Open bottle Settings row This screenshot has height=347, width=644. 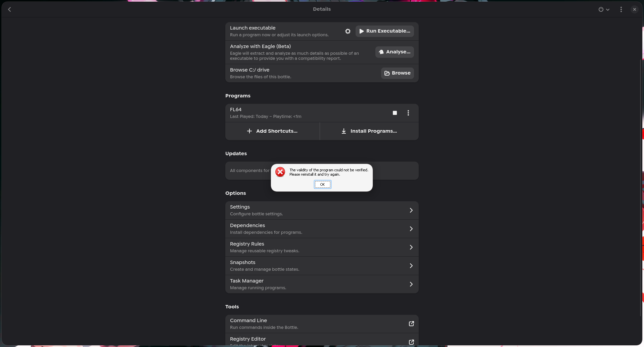click(x=322, y=210)
